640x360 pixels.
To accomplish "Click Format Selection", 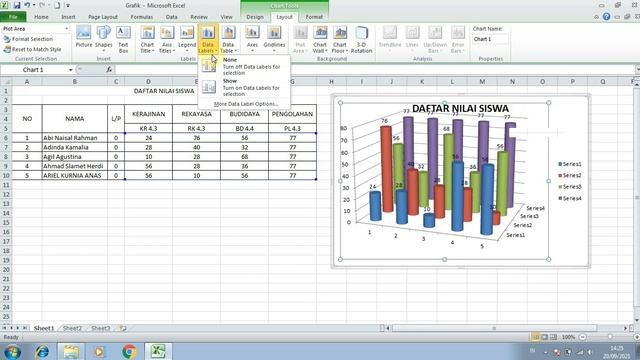I will click(x=29, y=39).
